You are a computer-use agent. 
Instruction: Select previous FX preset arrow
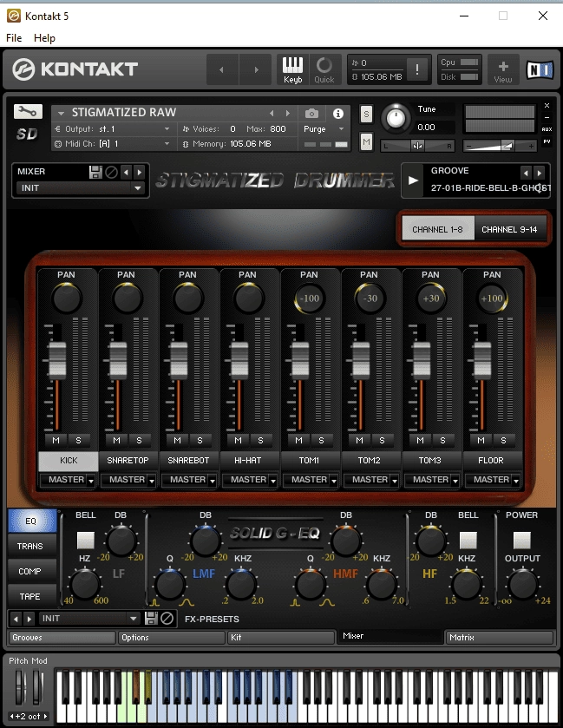tap(16, 619)
